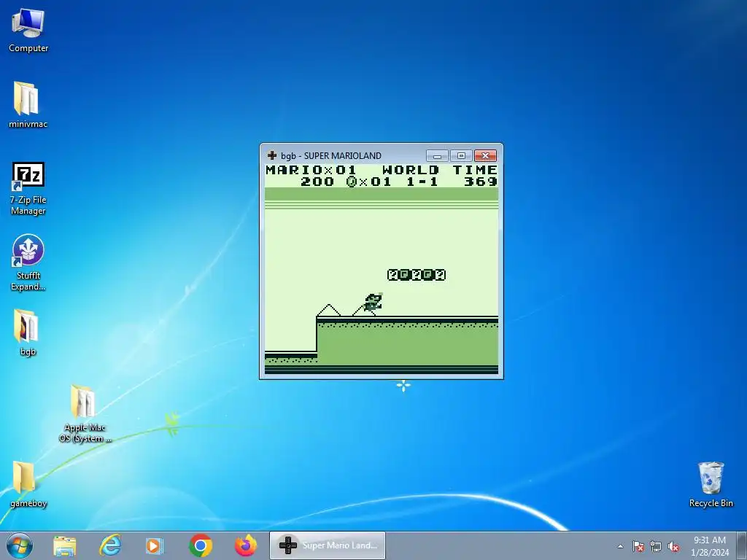Image resolution: width=747 pixels, height=560 pixels.
Task: Open the Windows Start menu orb
Action: 20,545
